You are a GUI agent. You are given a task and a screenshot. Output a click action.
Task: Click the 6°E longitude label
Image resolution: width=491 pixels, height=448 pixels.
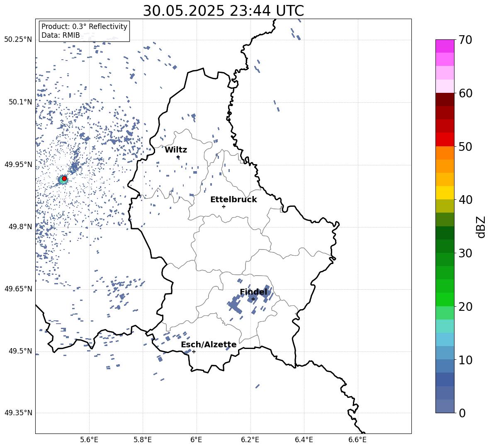pos(196,440)
